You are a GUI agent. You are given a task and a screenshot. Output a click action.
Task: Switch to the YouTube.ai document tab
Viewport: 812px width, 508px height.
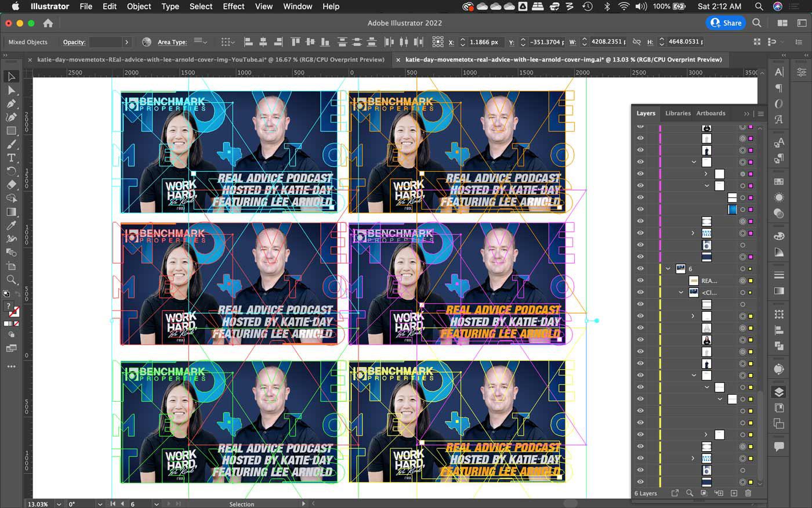(211, 59)
